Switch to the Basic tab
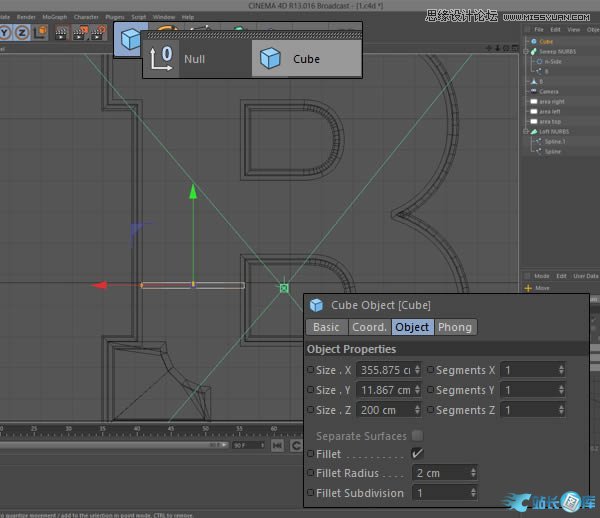 click(326, 327)
